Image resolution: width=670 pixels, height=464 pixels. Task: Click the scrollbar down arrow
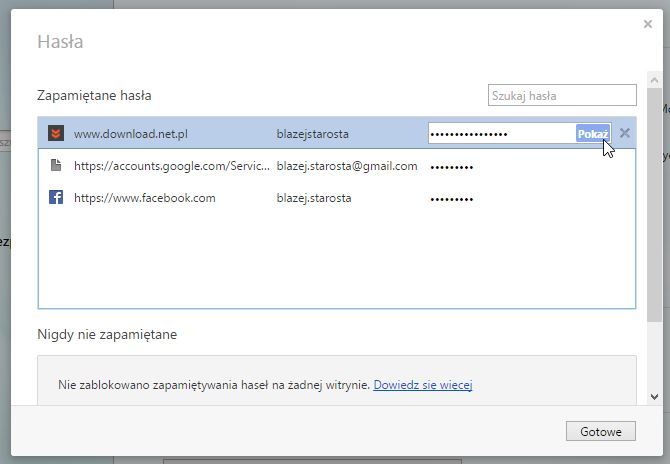click(x=654, y=396)
